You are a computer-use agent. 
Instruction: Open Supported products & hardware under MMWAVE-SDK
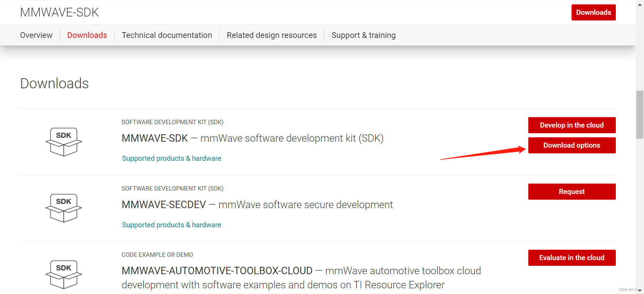pyautogui.click(x=172, y=158)
